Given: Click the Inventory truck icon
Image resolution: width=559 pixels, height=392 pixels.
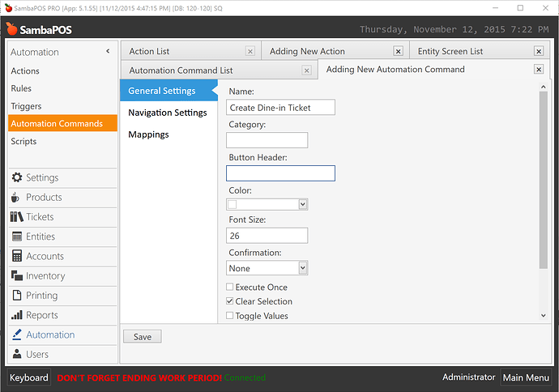Looking at the screenshot, I should pos(17,276).
